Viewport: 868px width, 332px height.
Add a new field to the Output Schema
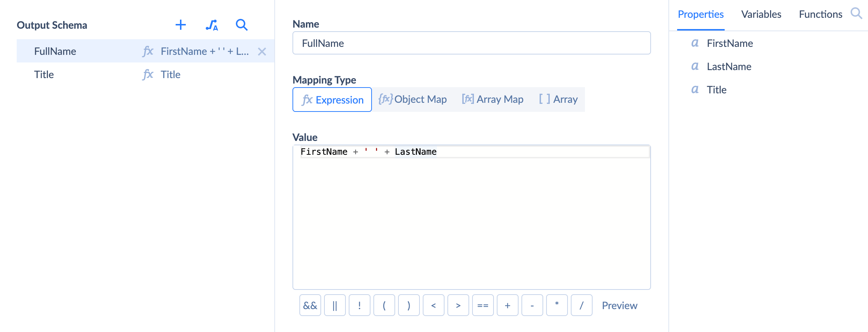coord(181,25)
